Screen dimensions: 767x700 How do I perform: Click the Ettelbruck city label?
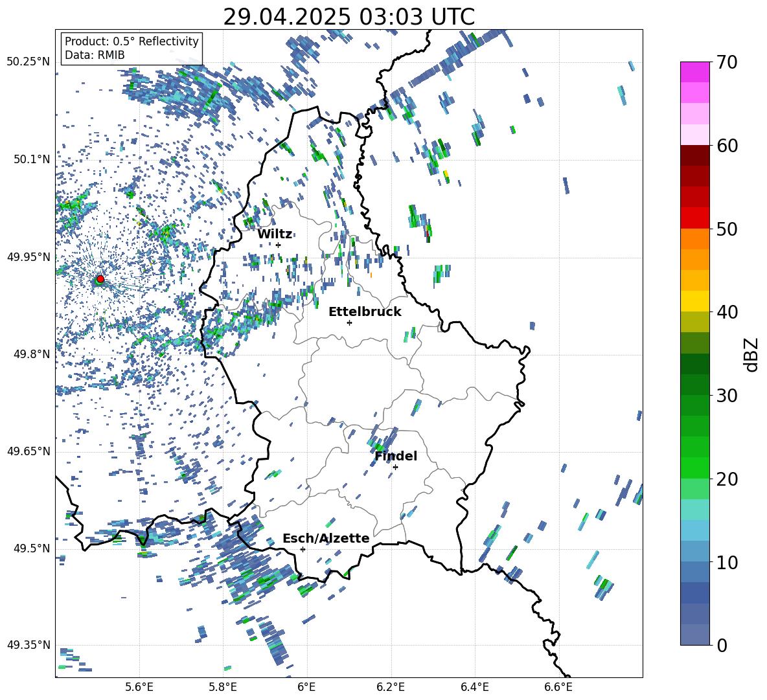click(x=365, y=312)
